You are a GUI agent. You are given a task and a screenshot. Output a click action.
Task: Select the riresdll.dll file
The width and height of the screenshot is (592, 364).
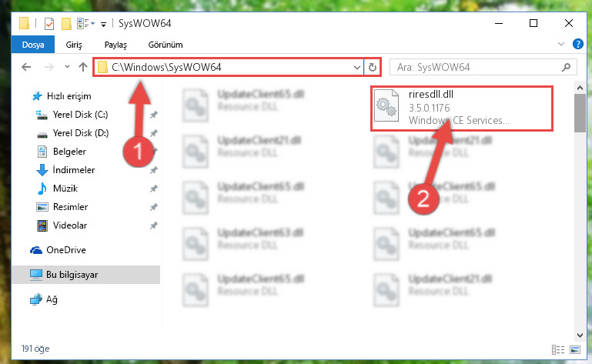click(x=462, y=109)
